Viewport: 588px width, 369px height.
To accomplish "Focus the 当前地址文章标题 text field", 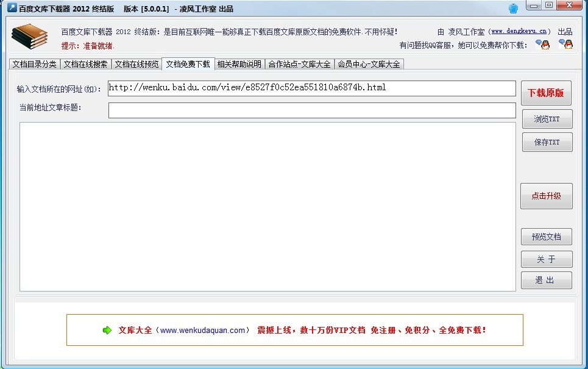I will (311, 110).
